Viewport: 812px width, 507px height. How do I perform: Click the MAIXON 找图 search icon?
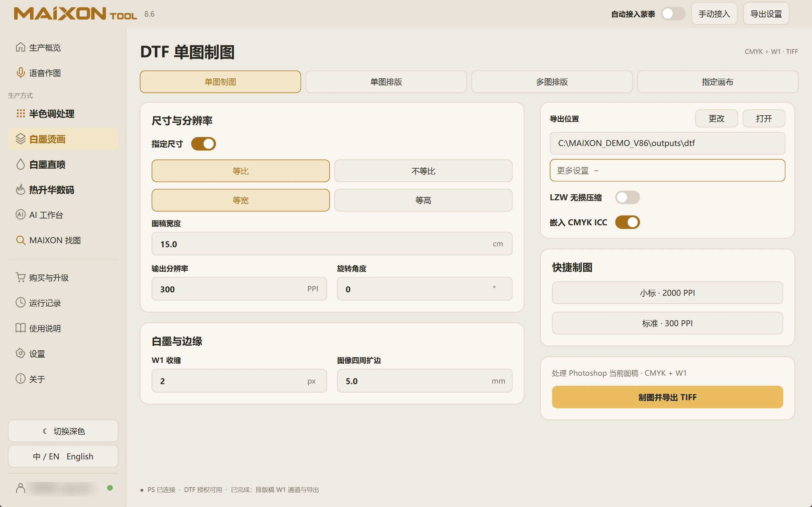pyautogui.click(x=20, y=240)
